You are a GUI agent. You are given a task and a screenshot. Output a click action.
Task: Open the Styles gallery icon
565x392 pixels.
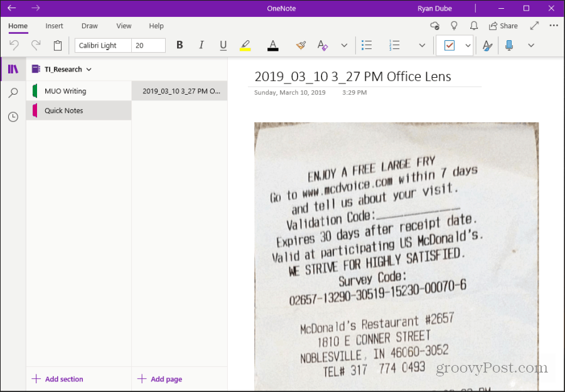tap(487, 45)
